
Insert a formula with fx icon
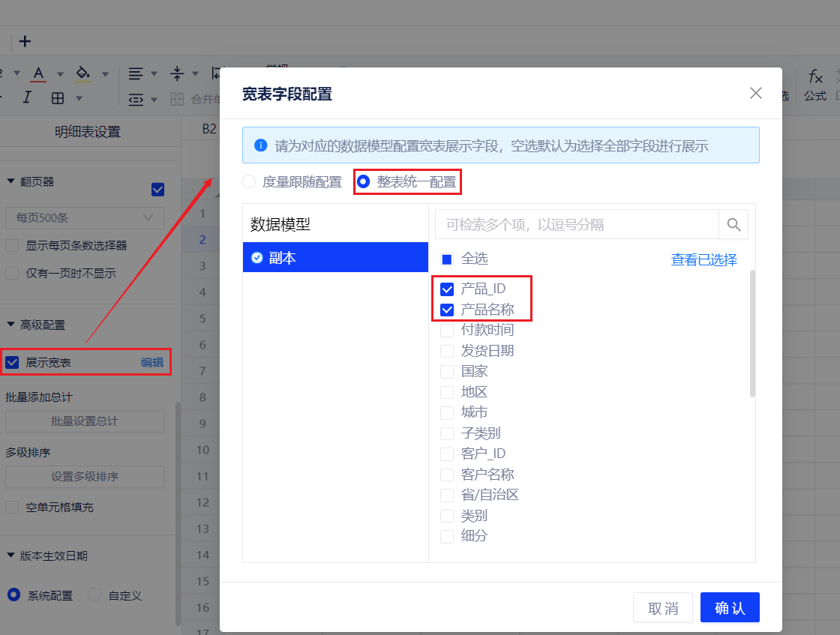(815, 76)
